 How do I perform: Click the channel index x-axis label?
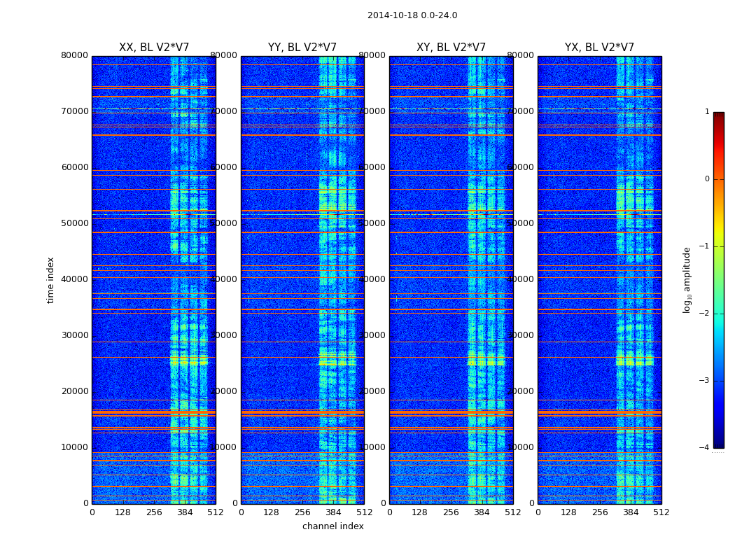332,526
